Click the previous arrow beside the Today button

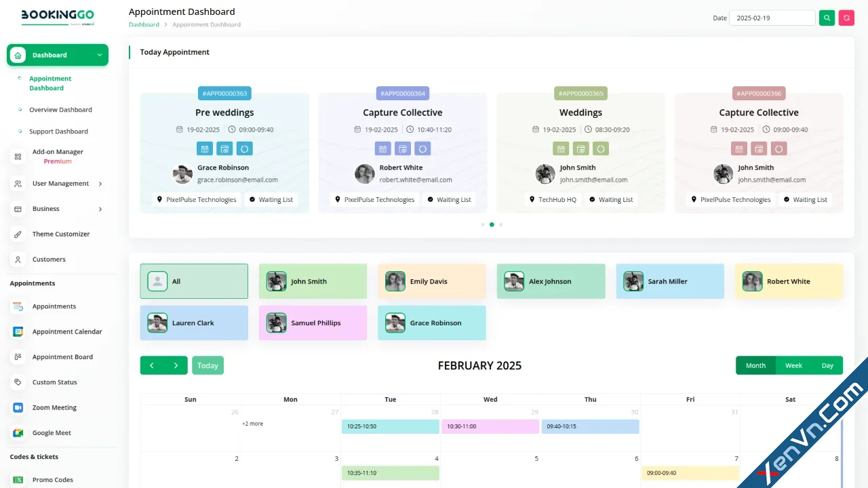coord(152,365)
